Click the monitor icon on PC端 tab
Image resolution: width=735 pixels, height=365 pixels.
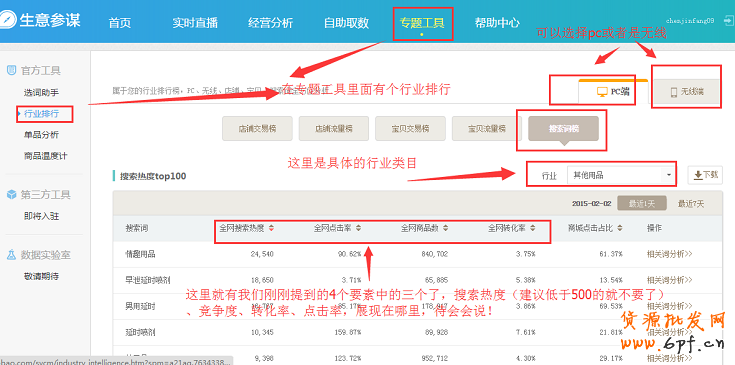602,92
